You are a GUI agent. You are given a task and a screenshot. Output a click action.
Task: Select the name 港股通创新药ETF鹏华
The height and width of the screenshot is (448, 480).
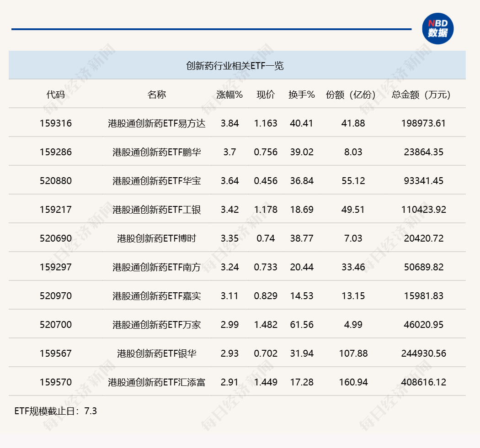tap(157, 152)
